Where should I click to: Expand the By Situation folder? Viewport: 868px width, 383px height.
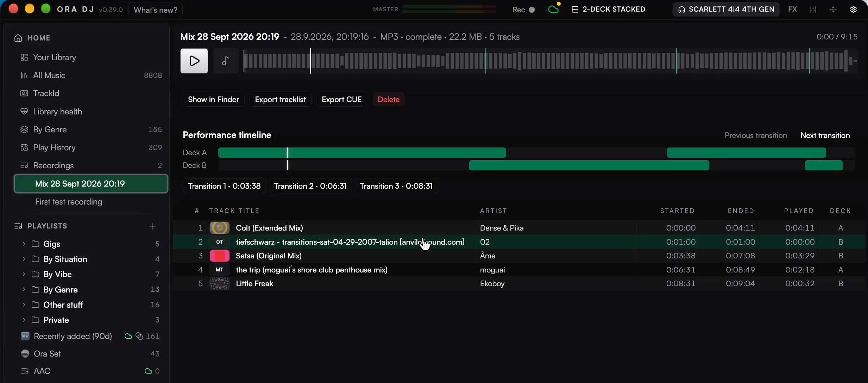point(24,259)
